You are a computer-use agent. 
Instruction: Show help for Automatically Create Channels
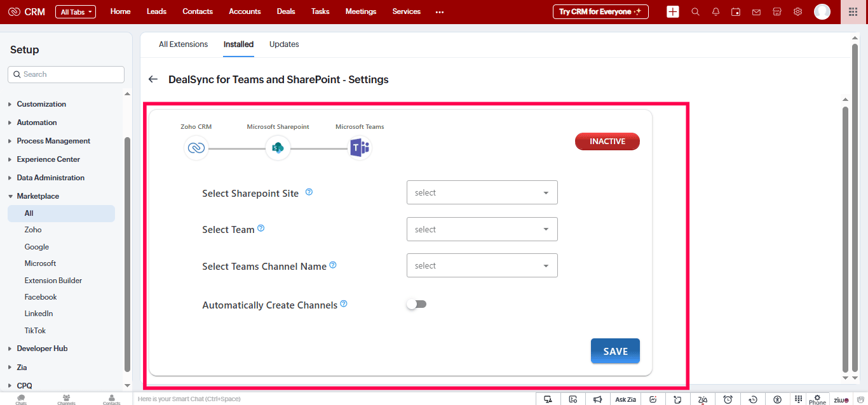[344, 303]
